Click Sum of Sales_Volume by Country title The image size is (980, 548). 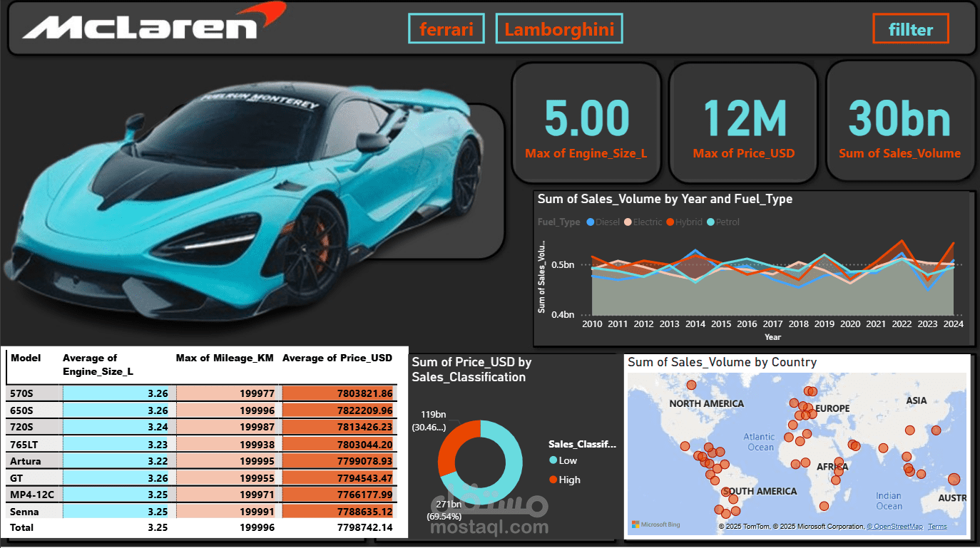point(722,362)
